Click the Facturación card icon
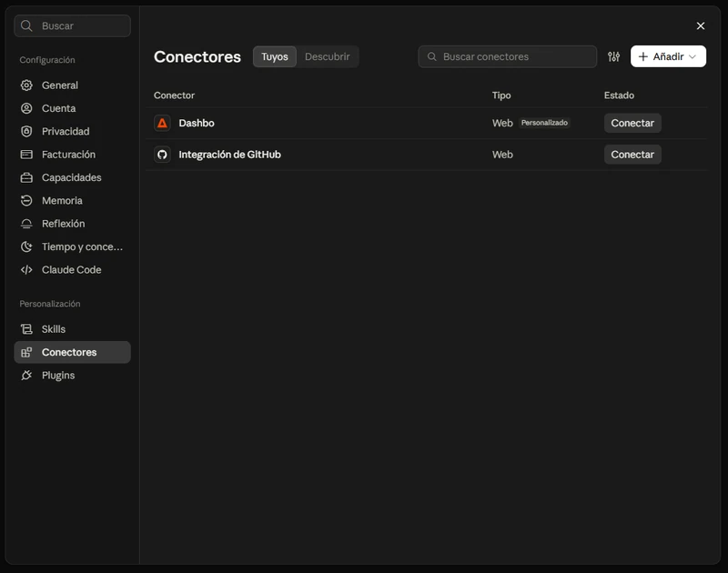This screenshot has width=728, height=573. [26, 155]
